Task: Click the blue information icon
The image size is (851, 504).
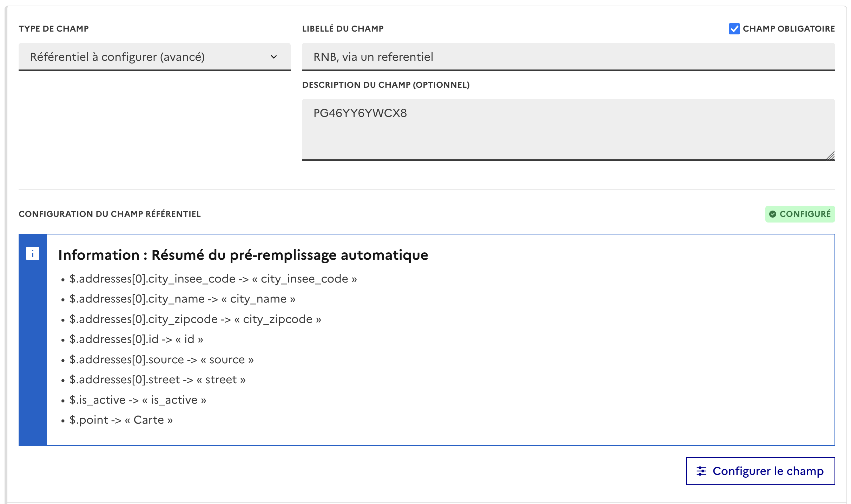Action: [x=33, y=253]
